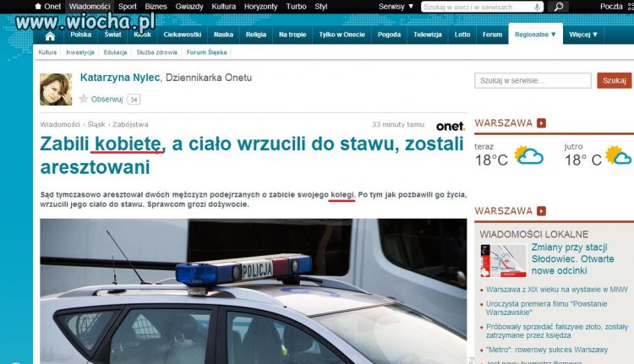Open Metro: rowerowy sukces Warszawy link
Screen dimensions: 634x364
pos(547,350)
